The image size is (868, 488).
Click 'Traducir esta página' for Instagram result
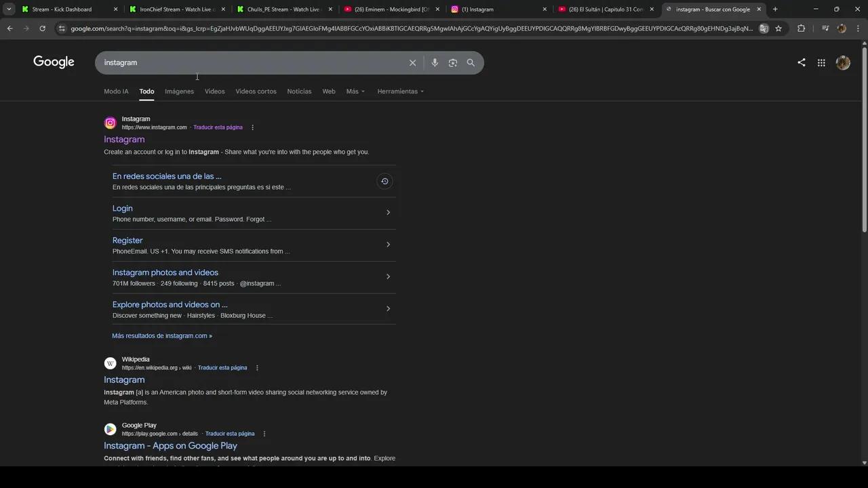[x=218, y=127]
